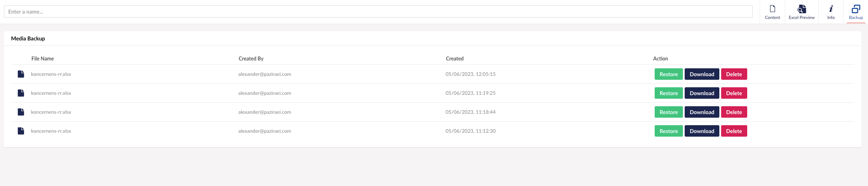868x186 pixels.
Task: Click file icon of 11:19:25 backup
Action: (21, 93)
